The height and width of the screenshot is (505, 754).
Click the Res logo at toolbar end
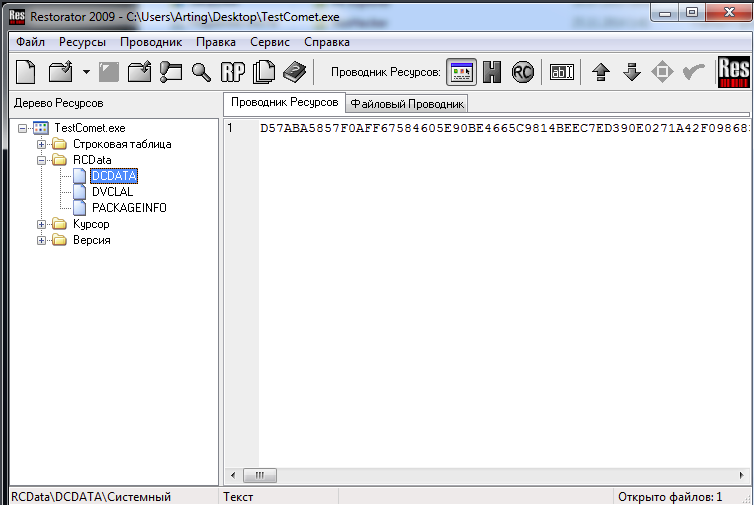pos(733,72)
